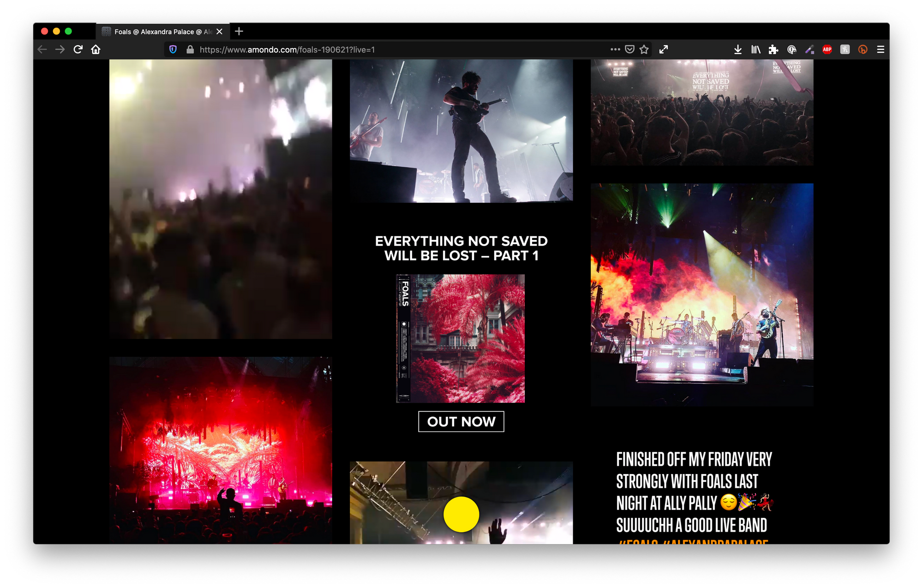Bookmark this page with the star

pyautogui.click(x=644, y=49)
